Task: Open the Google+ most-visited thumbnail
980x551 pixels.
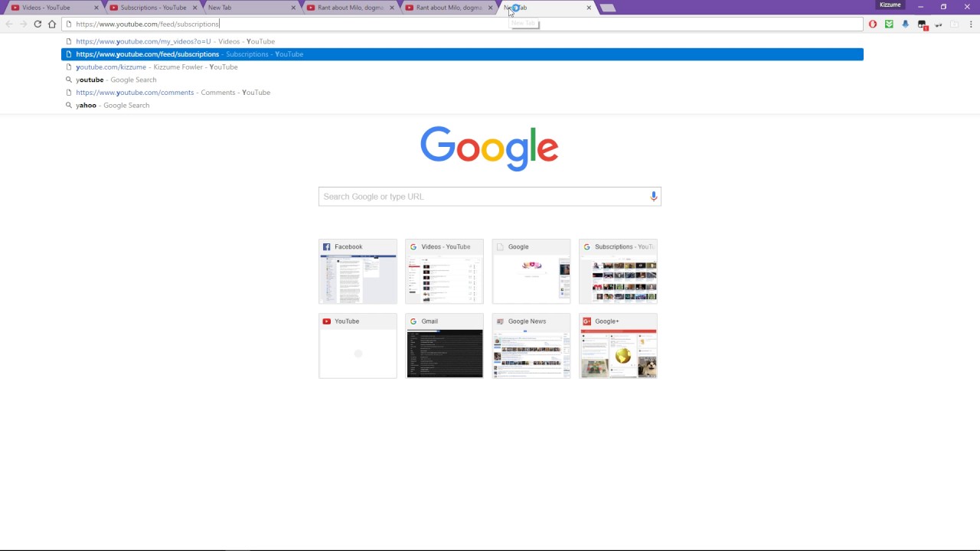Action: 618,346
